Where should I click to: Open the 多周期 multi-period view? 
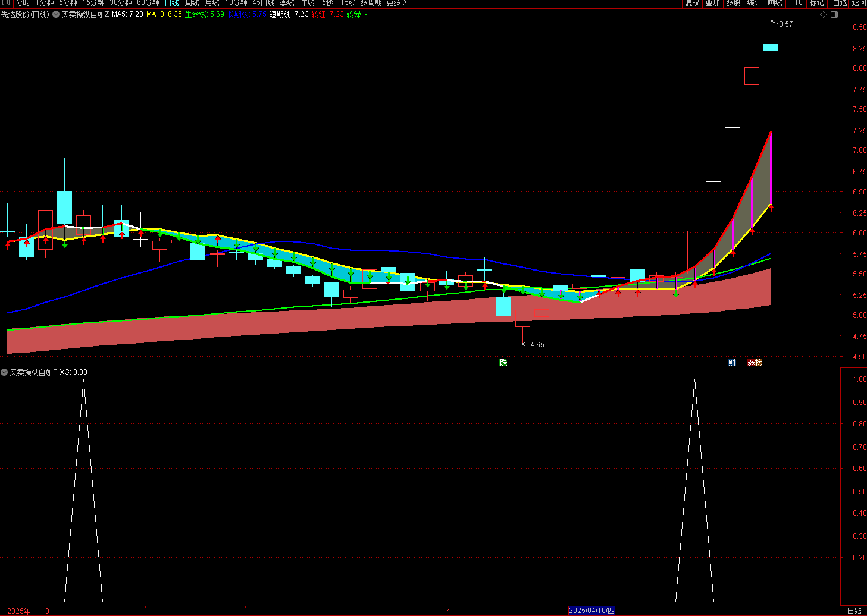point(371,3)
